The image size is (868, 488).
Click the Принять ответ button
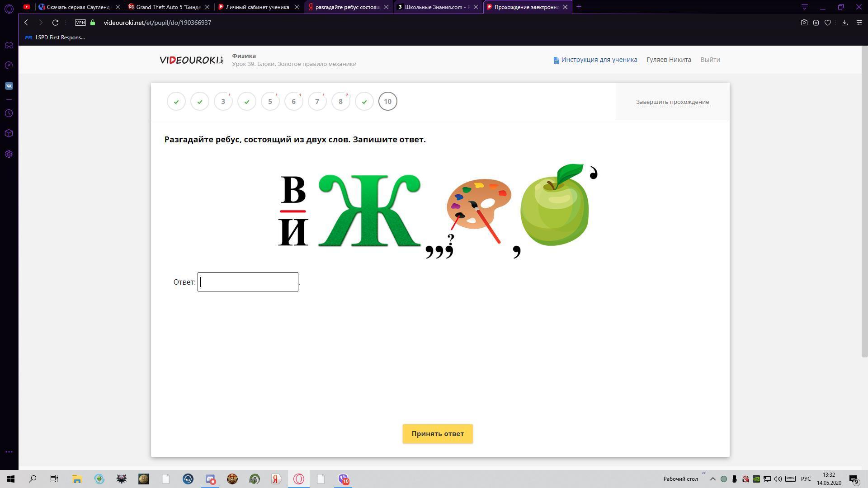point(437,434)
